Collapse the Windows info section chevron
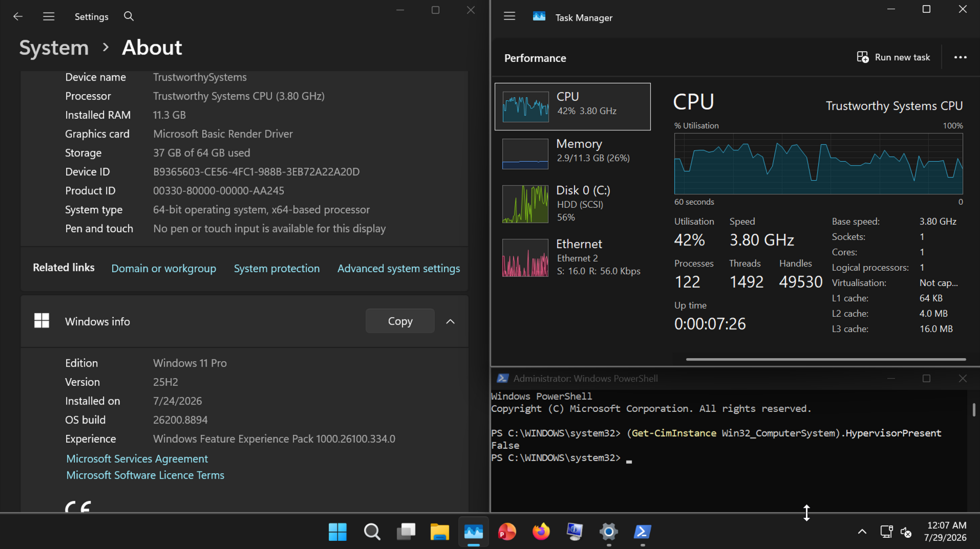The width and height of the screenshot is (980, 549). point(450,321)
